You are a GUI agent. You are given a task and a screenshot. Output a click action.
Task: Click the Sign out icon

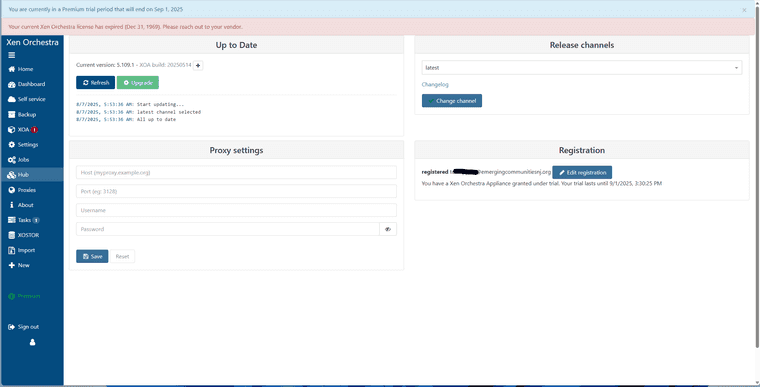click(x=12, y=327)
